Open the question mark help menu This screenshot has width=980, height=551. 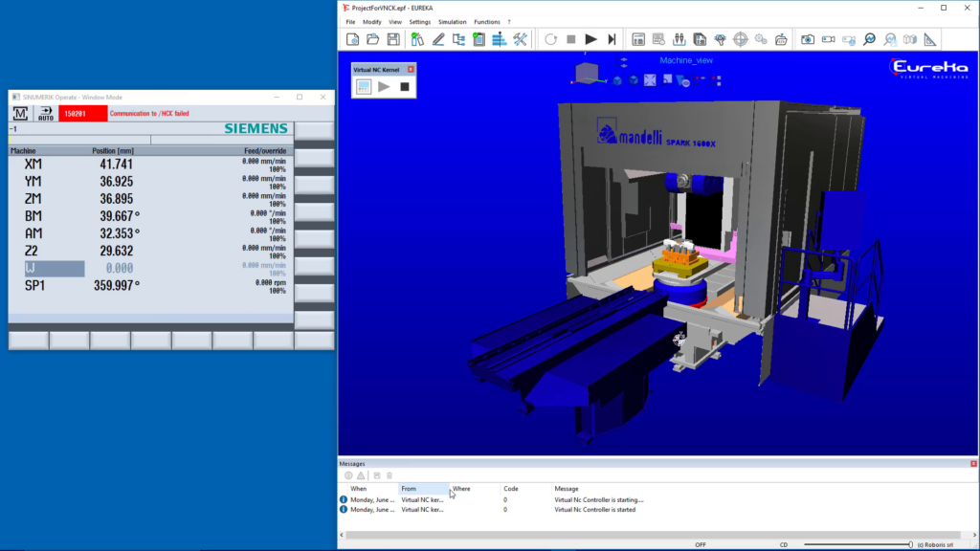509,22
